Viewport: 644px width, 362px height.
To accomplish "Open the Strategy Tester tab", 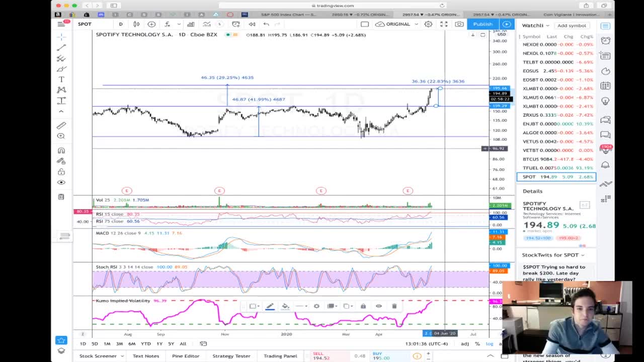I will pyautogui.click(x=231, y=356).
